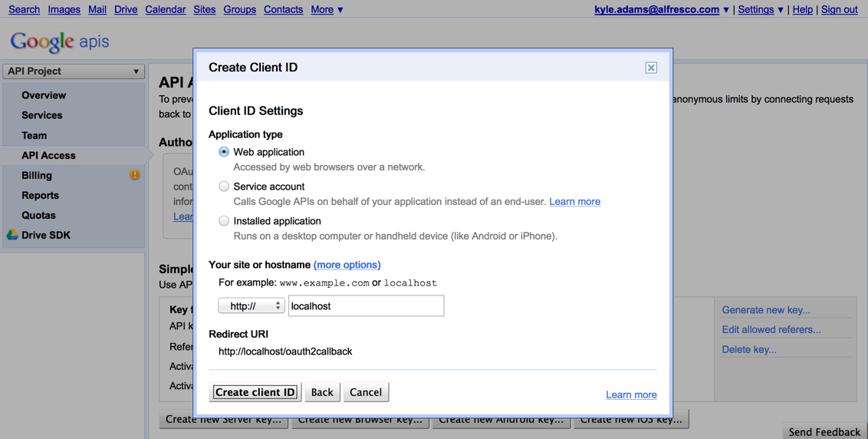This screenshot has height=439, width=868.
Task: Open Calendar in top navigation
Action: pos(166,9)
